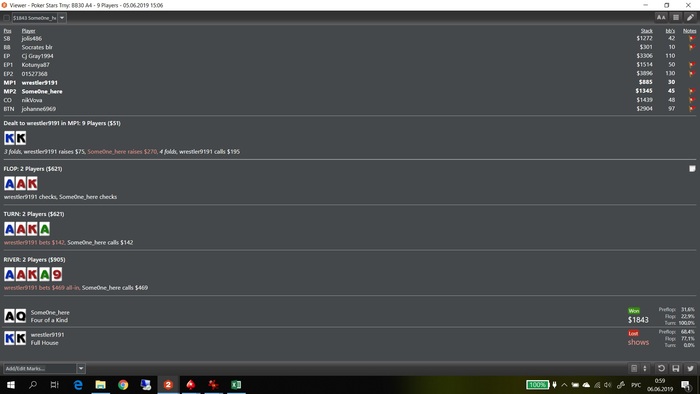700x394 pixels.
Task: Share the hand via Twitter icon
Action: [690, 368]
